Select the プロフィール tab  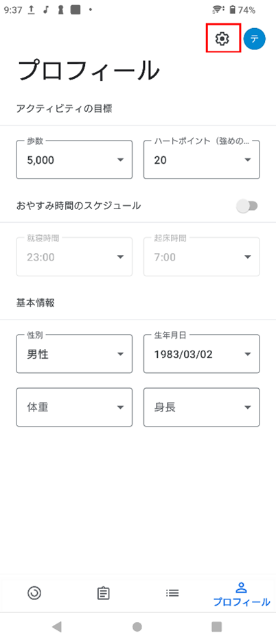point(242,595)
